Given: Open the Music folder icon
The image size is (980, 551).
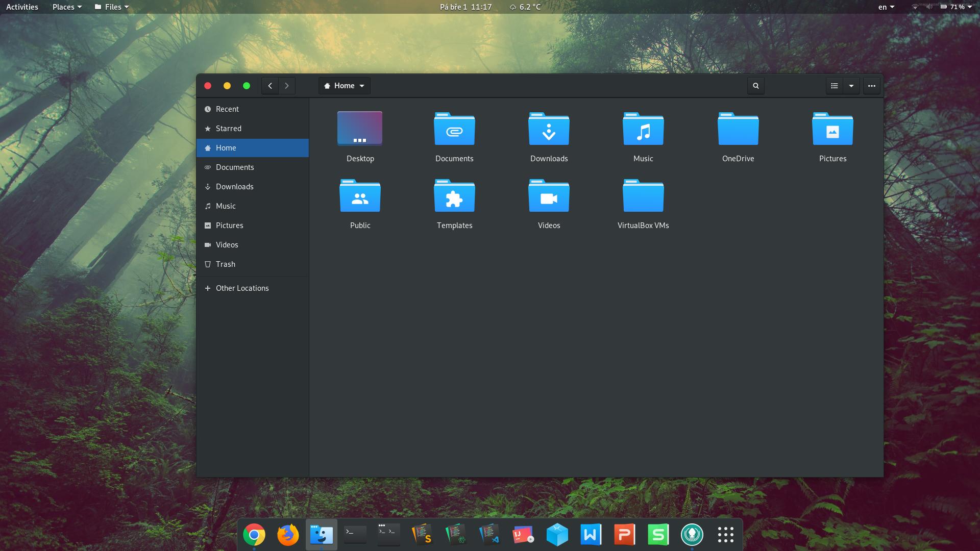Looking at the screenshot, I should [x=643, y=130].
